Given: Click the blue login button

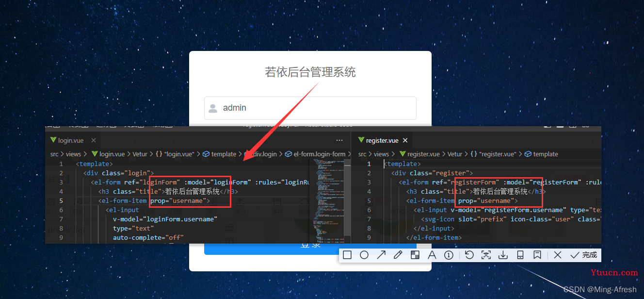Looking at the screenshot, I should 310,249.
